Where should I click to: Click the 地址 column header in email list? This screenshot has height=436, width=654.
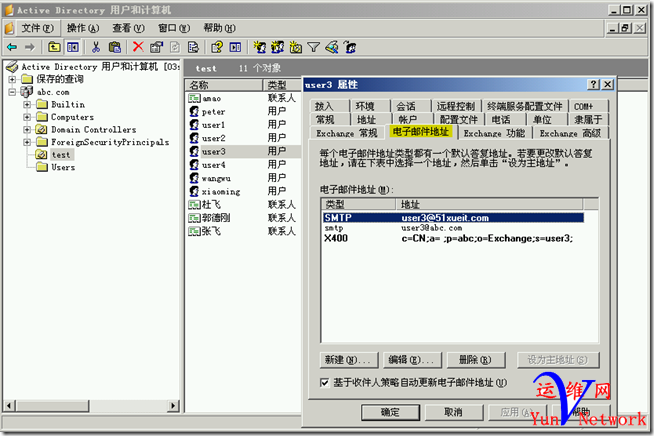[x=489, y=204]
